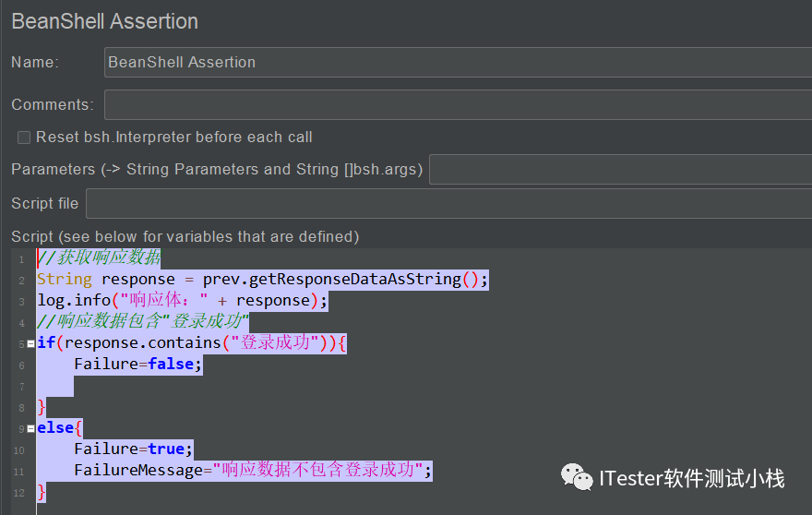Enable Reset bsh.Interpreter before each call checkbox

24,138
